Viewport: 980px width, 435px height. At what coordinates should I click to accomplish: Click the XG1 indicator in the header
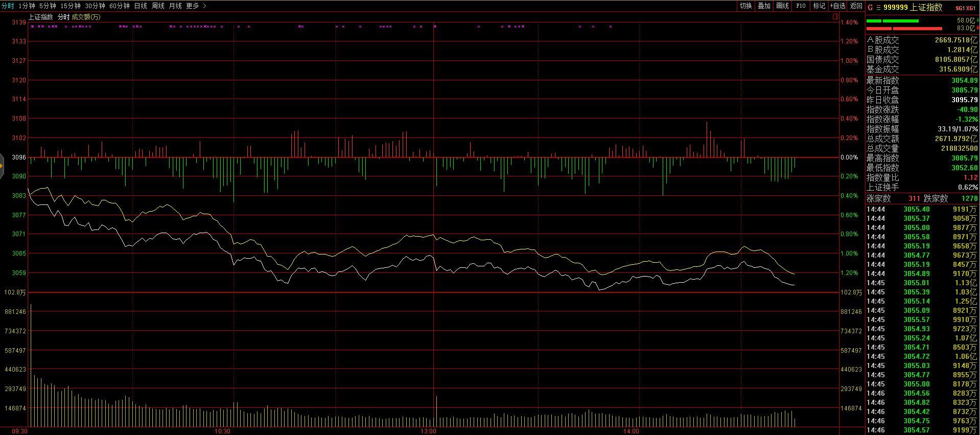coord(971,8)
